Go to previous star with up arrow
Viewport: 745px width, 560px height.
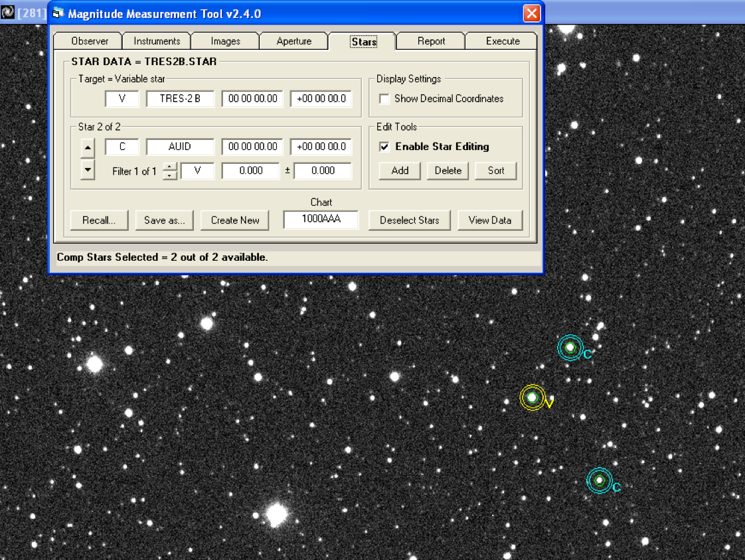(88, 148)
